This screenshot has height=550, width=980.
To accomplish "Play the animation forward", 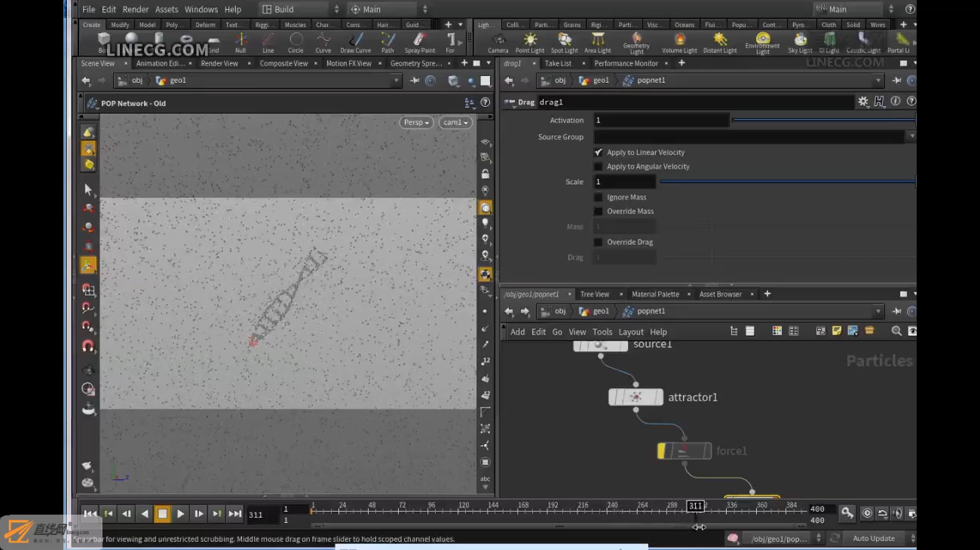I will point(180,514).
